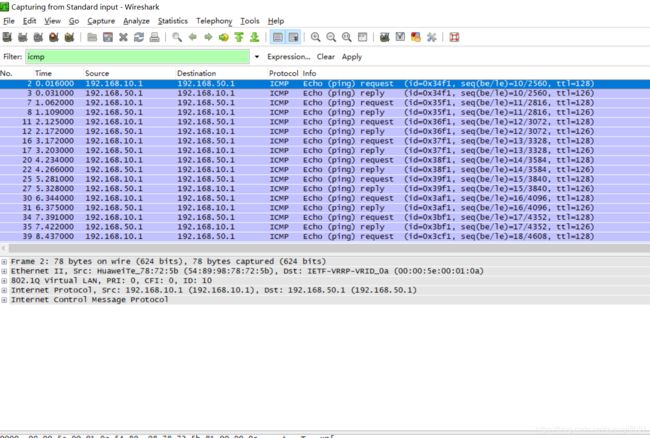Viewport: 650px width, 438px height.
Task: Open the Edit menu
Action: [29, 21]
